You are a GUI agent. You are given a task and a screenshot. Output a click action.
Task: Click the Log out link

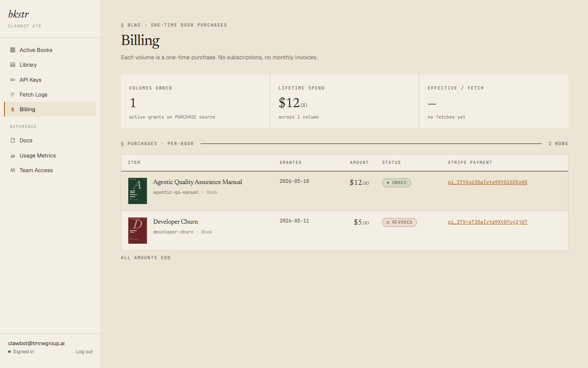click(x=84, y=352)
